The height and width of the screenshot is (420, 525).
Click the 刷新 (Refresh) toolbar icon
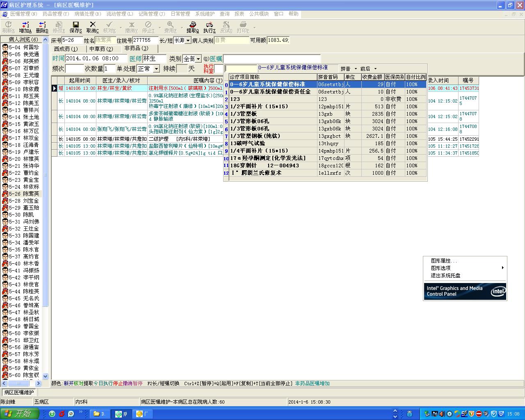tap(8, 27)
